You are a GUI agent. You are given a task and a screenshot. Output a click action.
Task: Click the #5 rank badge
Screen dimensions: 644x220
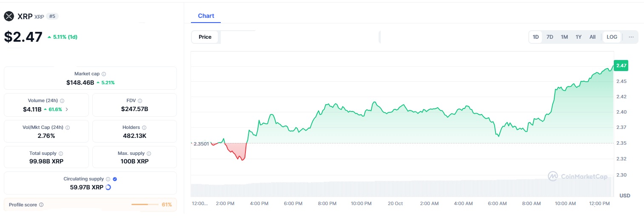click(53, 17)
